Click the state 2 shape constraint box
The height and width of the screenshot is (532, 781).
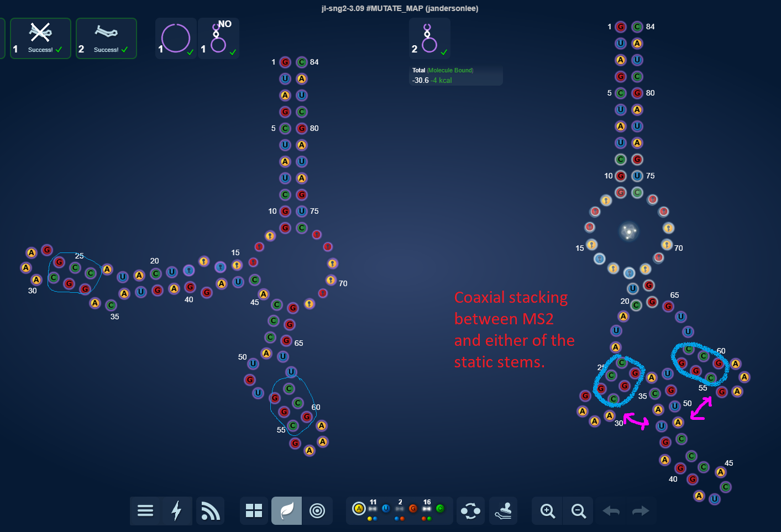tap(429, 38)
